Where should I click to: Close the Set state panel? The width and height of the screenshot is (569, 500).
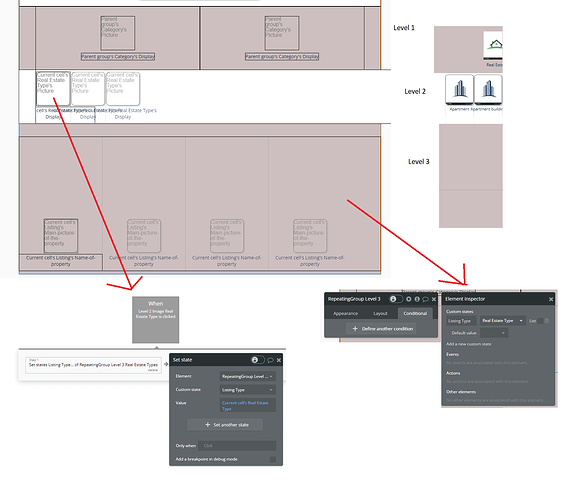pyautogui.click(x=279, y=360)
